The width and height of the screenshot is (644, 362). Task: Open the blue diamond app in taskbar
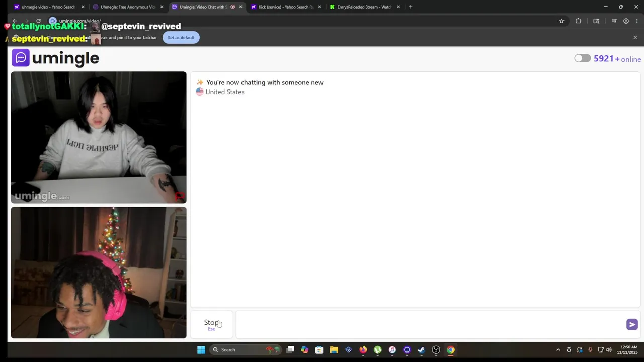pos(348,350)
